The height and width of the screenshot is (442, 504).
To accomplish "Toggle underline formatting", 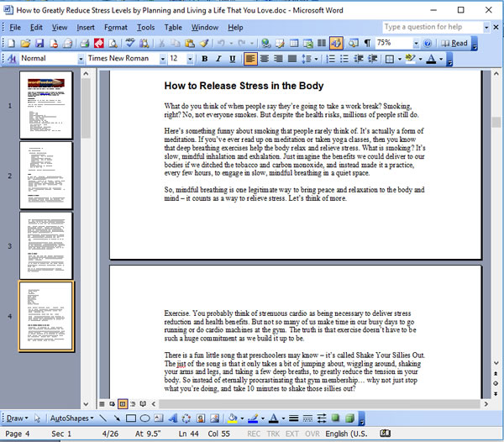I will point(233,59).
